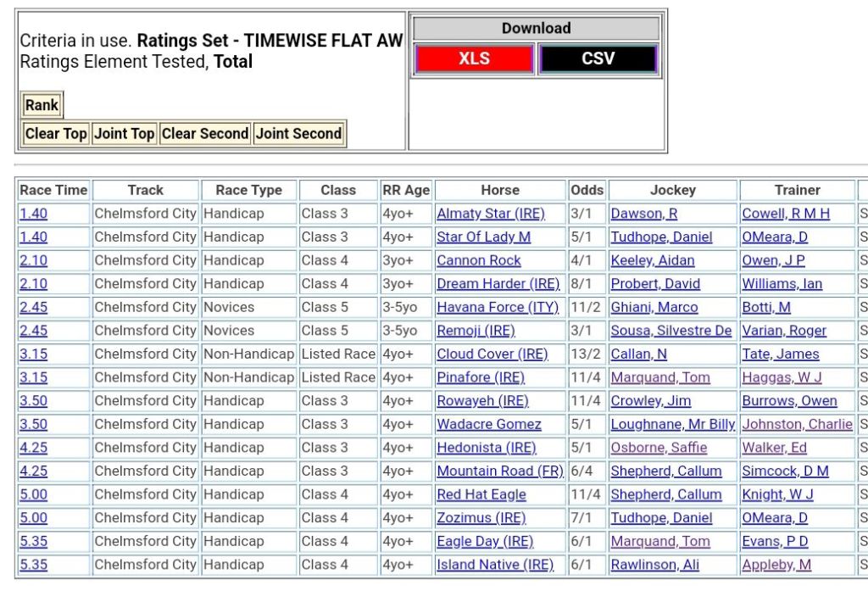
Task: View horse Mountain Road (FR)
Action: point(499,471)
